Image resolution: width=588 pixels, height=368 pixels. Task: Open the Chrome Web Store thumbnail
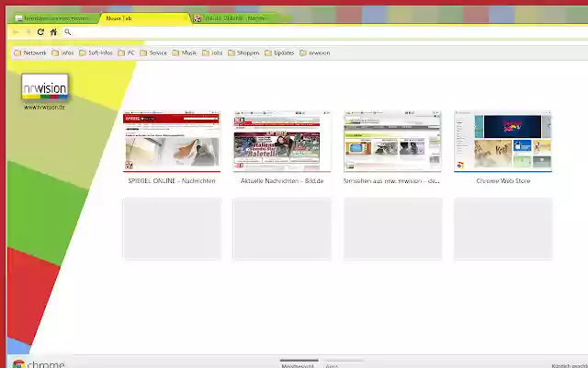pos(503,143)
